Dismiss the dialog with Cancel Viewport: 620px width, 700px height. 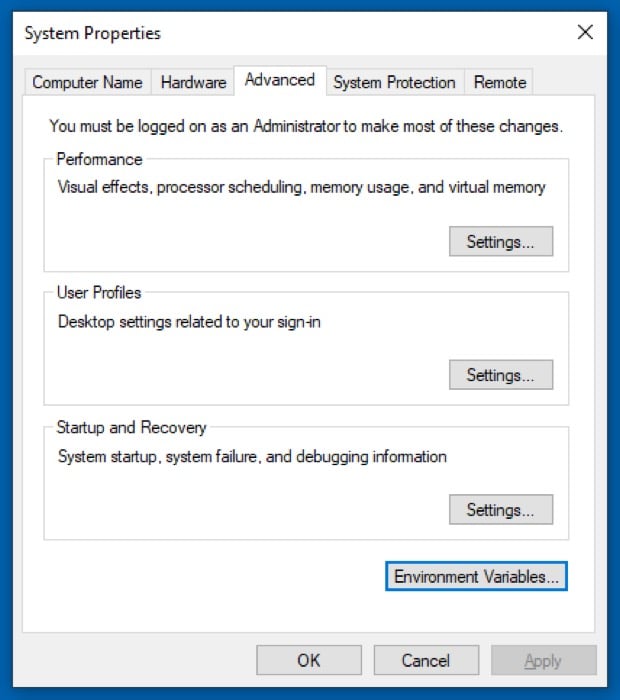tap(426, 660)
